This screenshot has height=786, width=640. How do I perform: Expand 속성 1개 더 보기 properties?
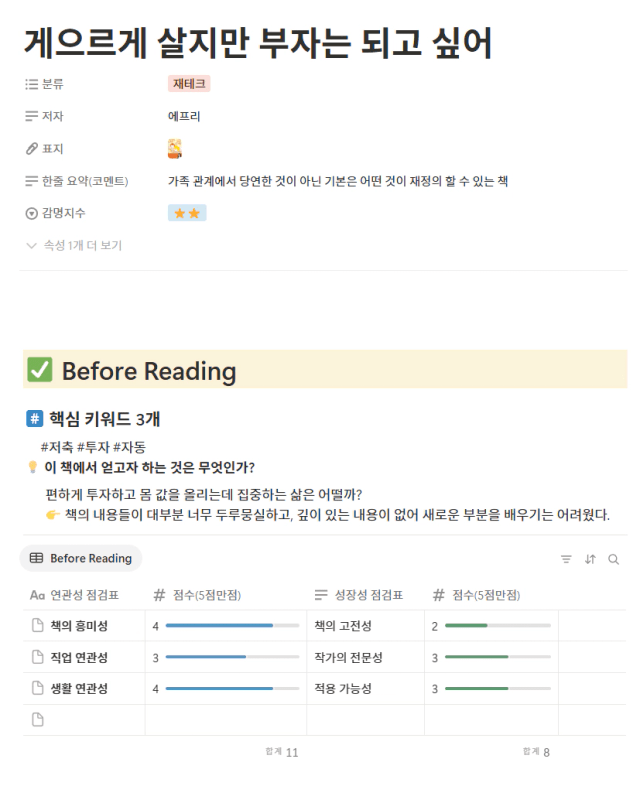(74, 245)
